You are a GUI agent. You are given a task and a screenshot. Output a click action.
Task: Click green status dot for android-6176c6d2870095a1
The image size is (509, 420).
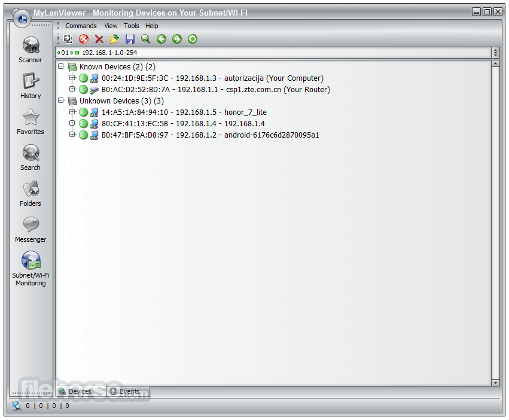83,135
